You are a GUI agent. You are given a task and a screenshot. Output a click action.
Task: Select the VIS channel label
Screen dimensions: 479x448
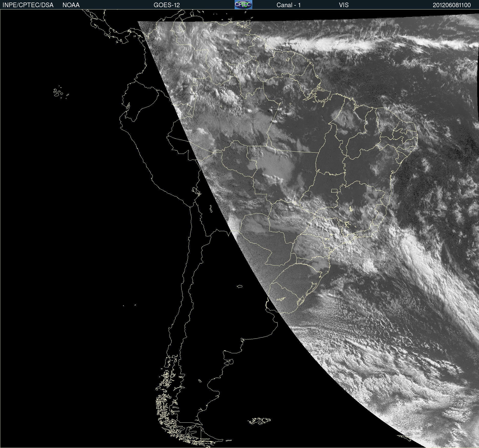pos(344,5)
